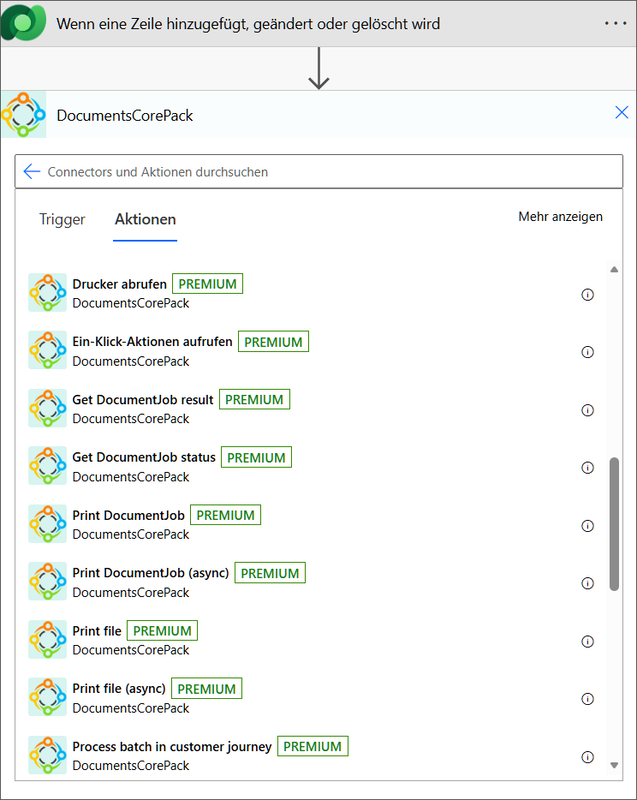Select Process batch in customer journey action
The width and height of the screenshot is (637, 800).
point(171,747)
